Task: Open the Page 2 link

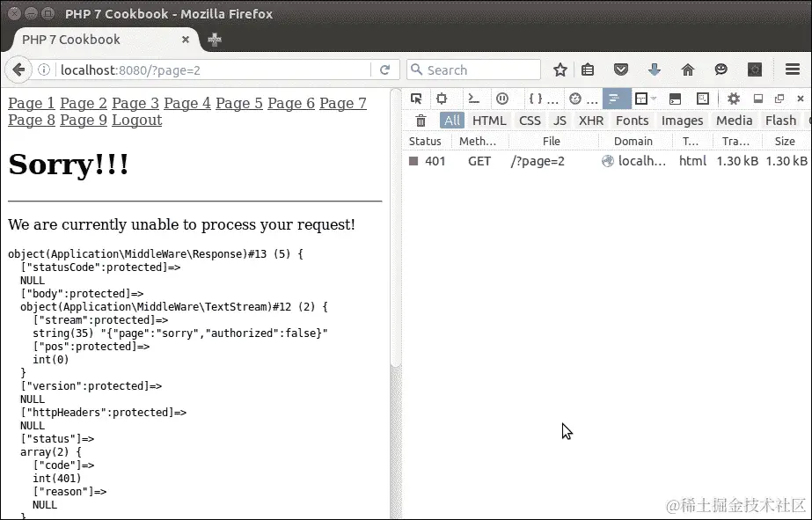Action: pyautogui.click(x=84, y=104)
